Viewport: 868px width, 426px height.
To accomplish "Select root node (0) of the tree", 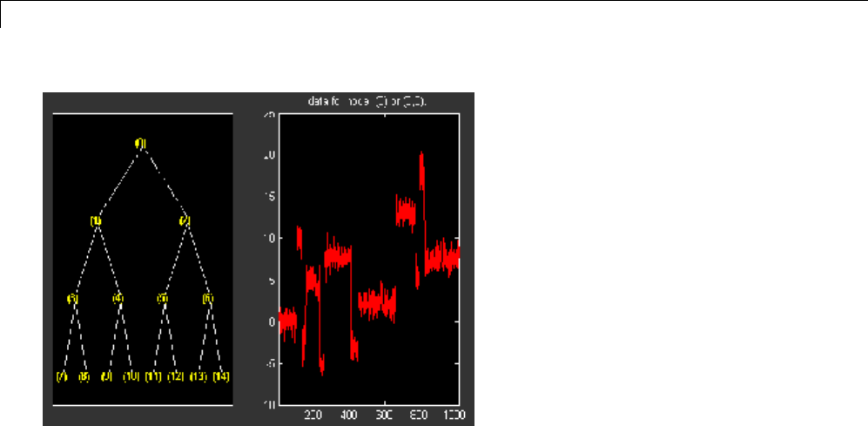I will (x=141, y=144).
